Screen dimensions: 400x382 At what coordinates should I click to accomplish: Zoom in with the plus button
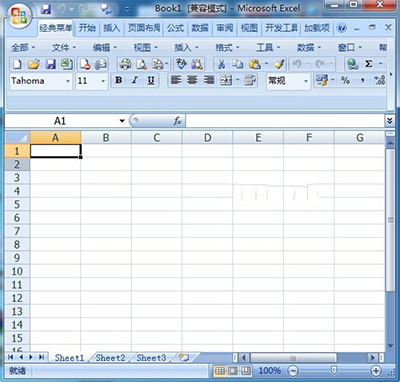click(376, 370)
